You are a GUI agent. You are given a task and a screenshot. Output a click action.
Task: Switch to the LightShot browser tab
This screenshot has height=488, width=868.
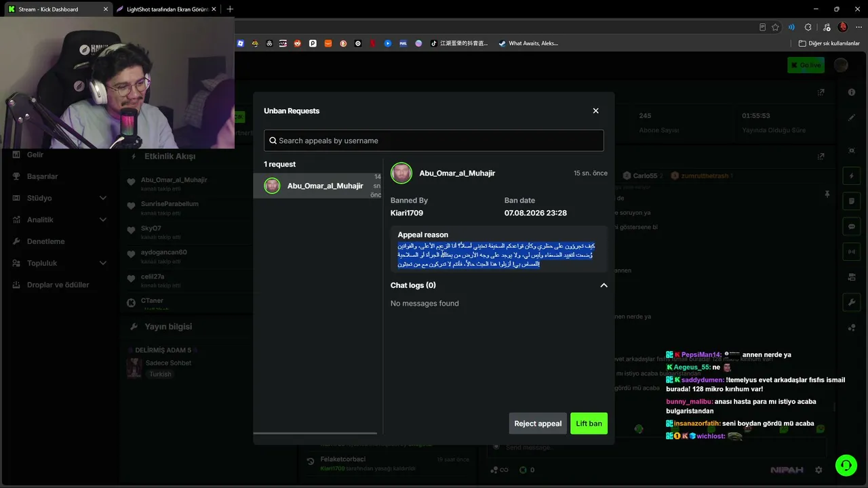pos(166,9)
